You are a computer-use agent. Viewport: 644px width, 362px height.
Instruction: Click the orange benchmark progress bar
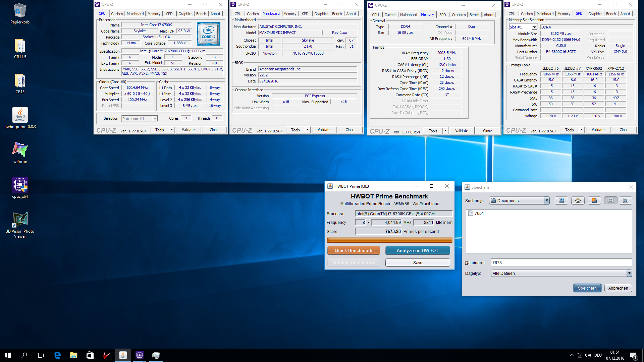(x=389, y=240)
